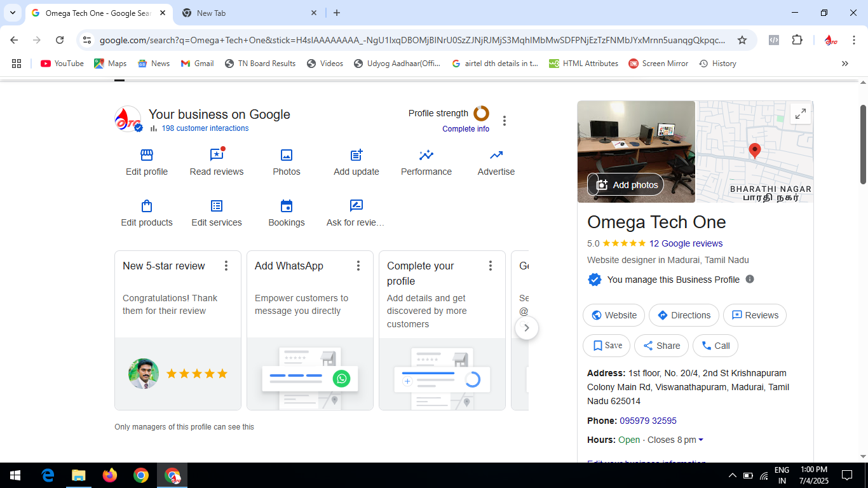The width and height of the screenshot is (868, 488).
Task: Open Edit profile in business dashboard
Action: (x=147, y=156)
